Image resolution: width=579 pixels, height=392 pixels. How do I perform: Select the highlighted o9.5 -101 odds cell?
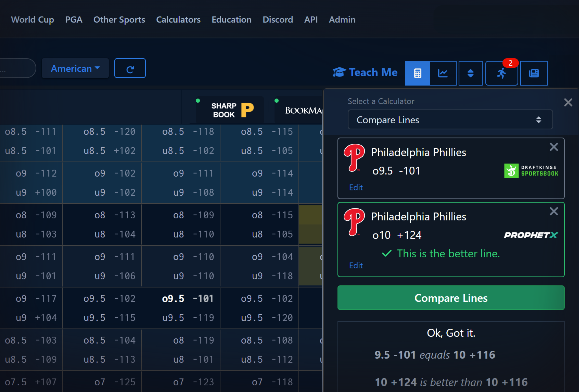[x=188, y=298]
